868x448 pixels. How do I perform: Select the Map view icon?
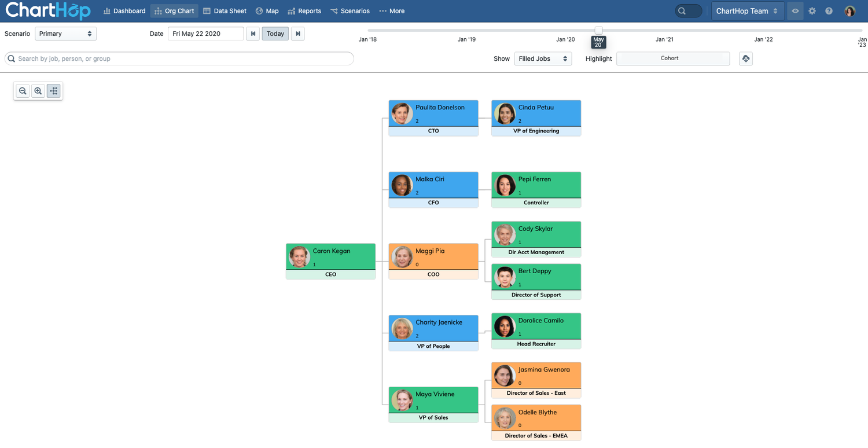click(x=260, y=10)
